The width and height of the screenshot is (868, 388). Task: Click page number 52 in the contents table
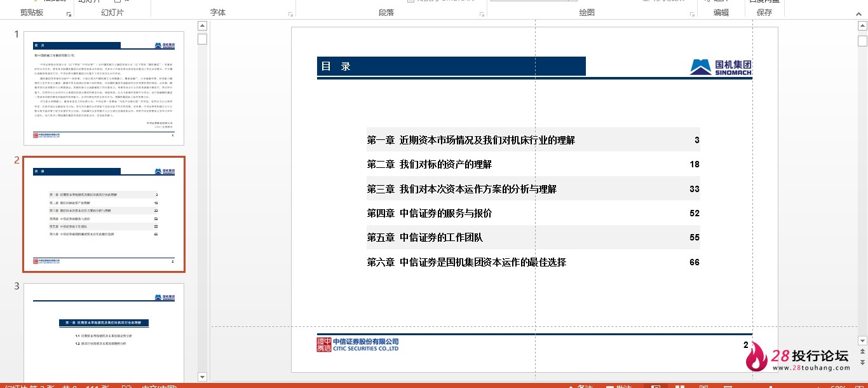[x=695, y=213]
